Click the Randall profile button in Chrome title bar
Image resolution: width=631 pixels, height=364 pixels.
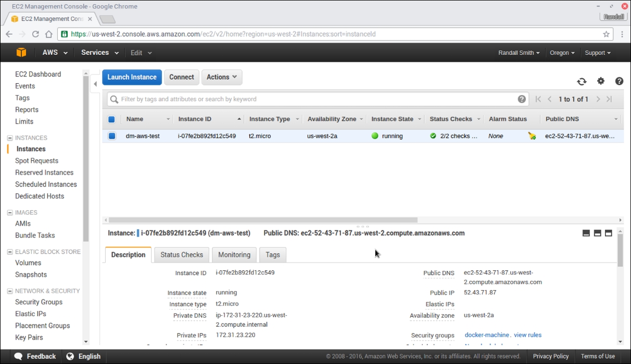pyautogui.click(x=613, y=17)
